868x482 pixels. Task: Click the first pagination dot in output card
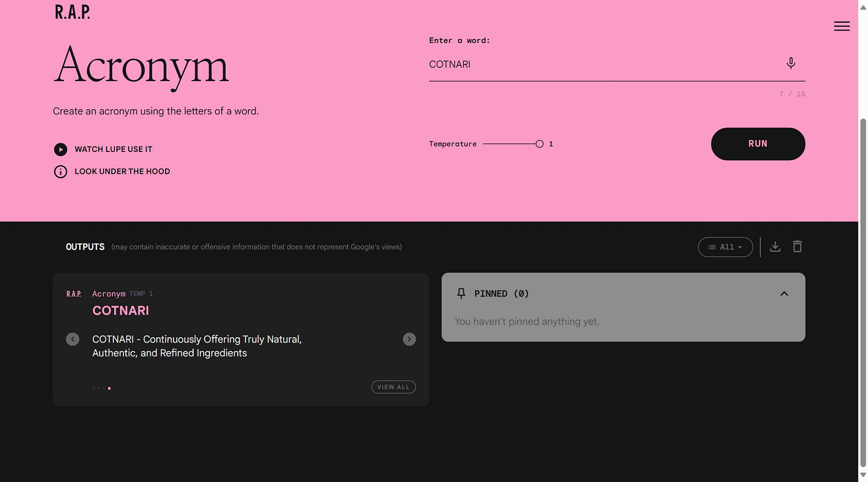coord(94,388)
